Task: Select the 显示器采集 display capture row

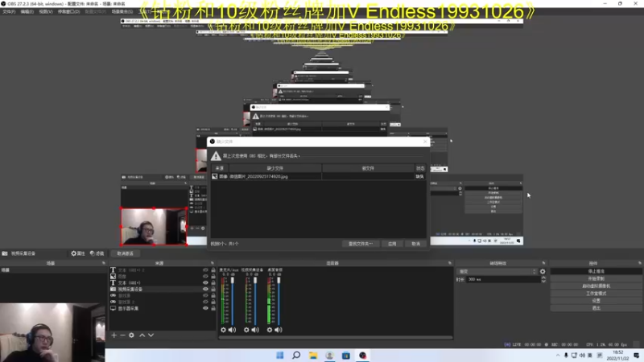Action: (x=163, y=308)
